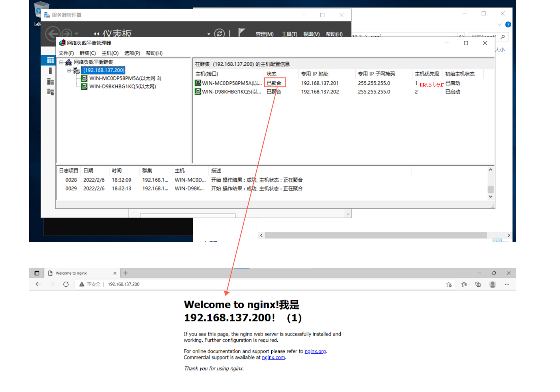This screenshot has width=560, height=392.
Task: Open the Edge profile avatar
Action: click(493, 284)
